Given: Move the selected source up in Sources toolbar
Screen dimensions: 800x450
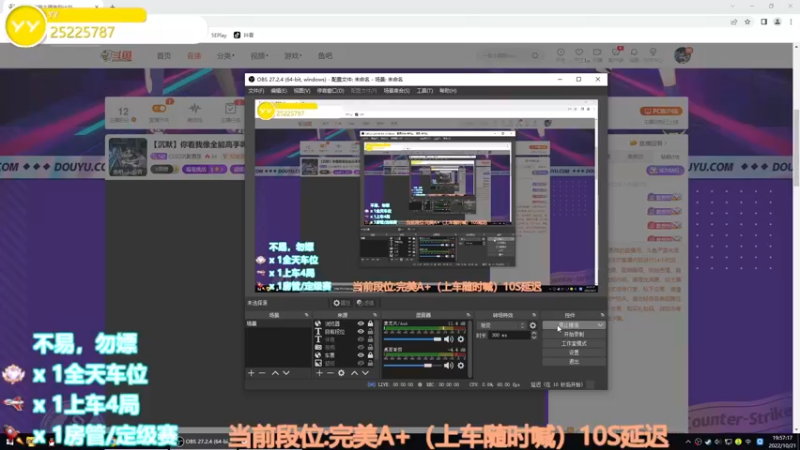Looking at the screenshot, I should point(355,373).
